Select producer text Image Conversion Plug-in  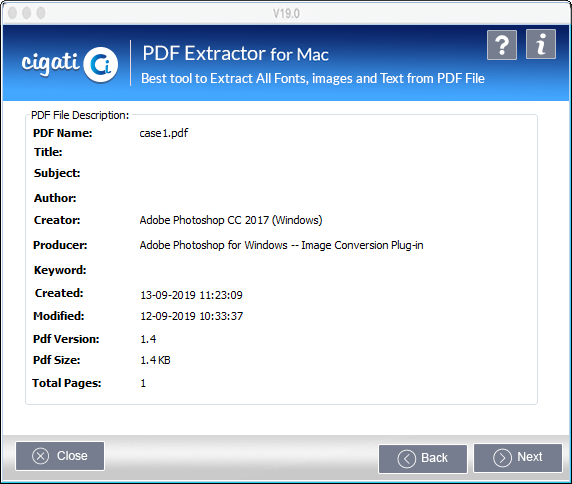pyautogui.click(x=362, y=245)
